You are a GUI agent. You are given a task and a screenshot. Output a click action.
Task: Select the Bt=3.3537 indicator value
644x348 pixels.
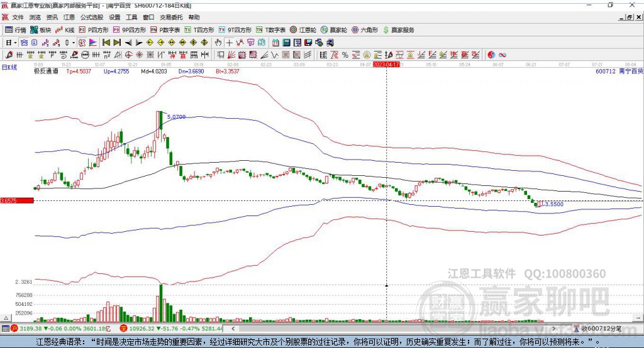click(x=228, y=72)
